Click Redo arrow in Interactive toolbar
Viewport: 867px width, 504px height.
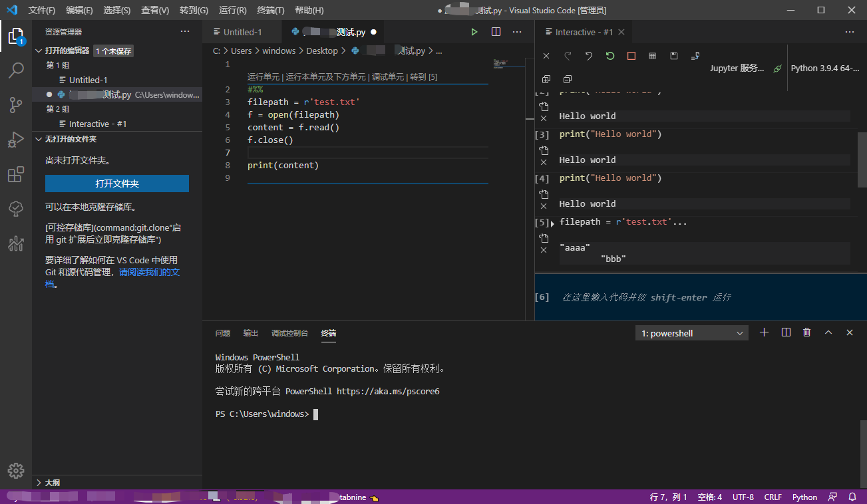(568, 56)
